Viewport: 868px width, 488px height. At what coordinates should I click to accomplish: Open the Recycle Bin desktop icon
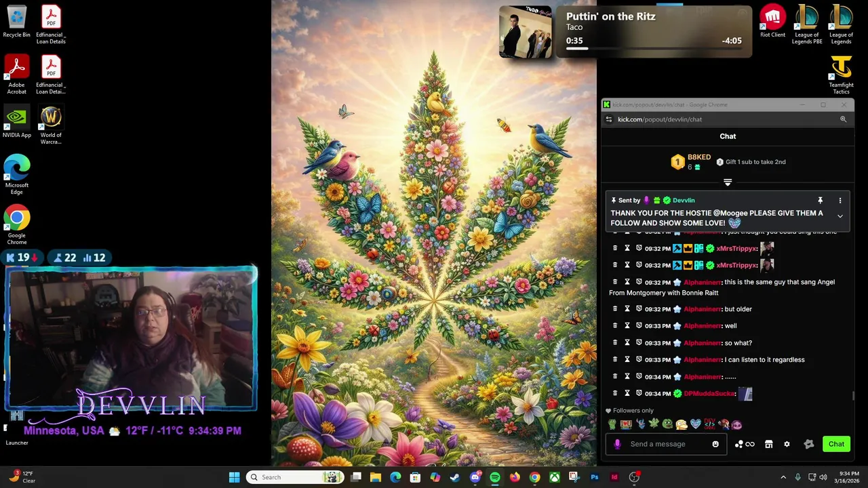16,22
